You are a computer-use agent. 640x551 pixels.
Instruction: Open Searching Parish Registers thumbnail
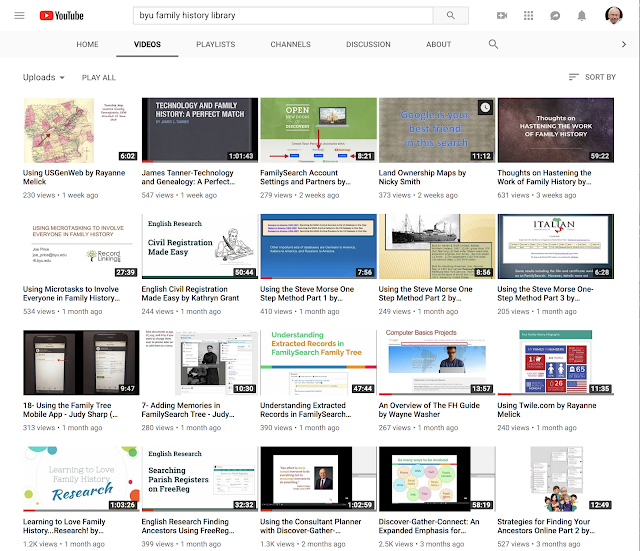pyautogui.click(x=200, y=479)
